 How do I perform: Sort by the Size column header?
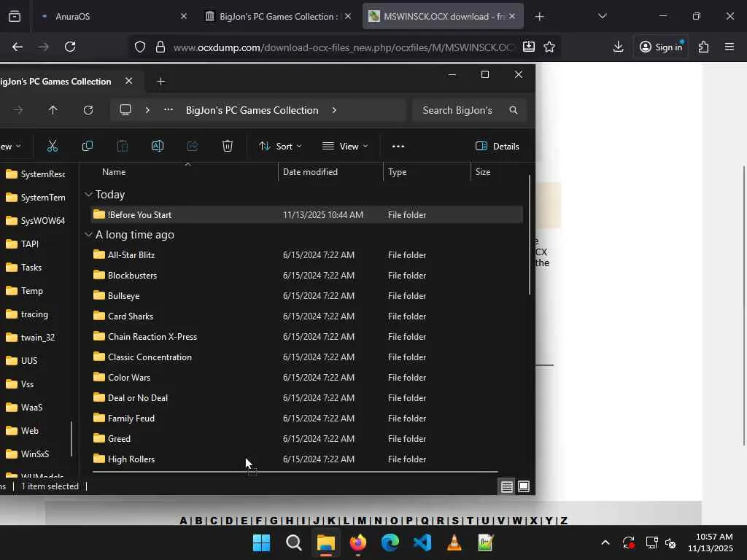tap(483, 172)
